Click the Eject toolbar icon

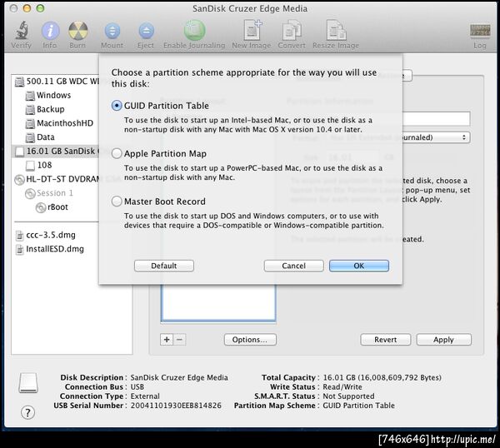146,31
